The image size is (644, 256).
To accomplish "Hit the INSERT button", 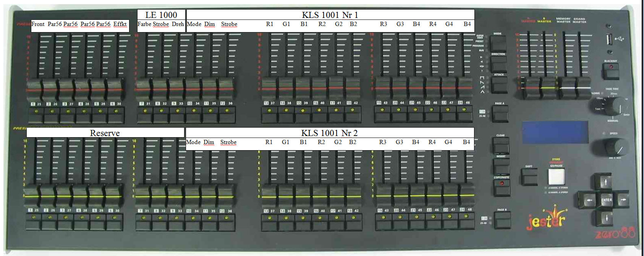I will 501,167.
